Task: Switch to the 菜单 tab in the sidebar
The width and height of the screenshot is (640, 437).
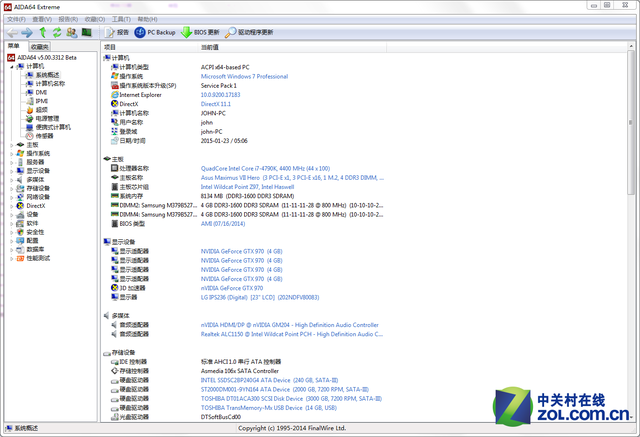Action: click(x=14, y=46)
